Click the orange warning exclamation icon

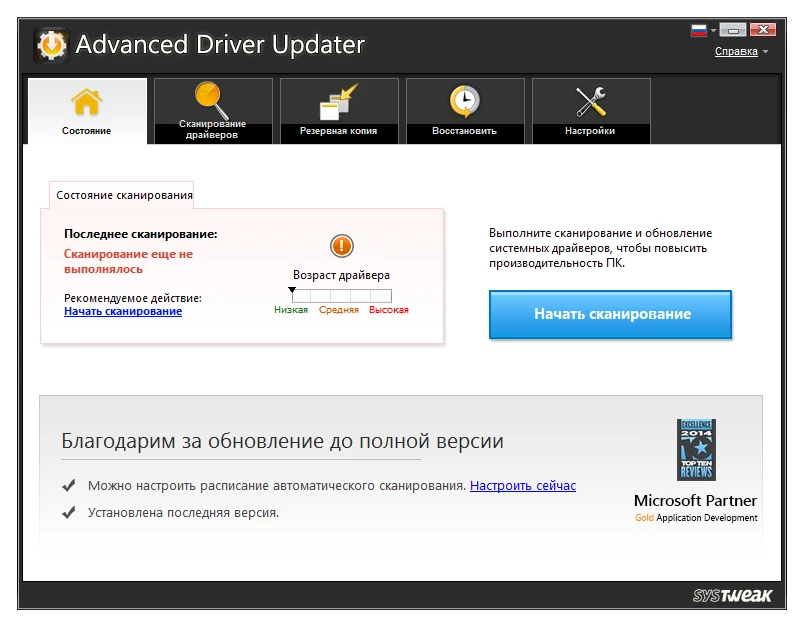341,246
